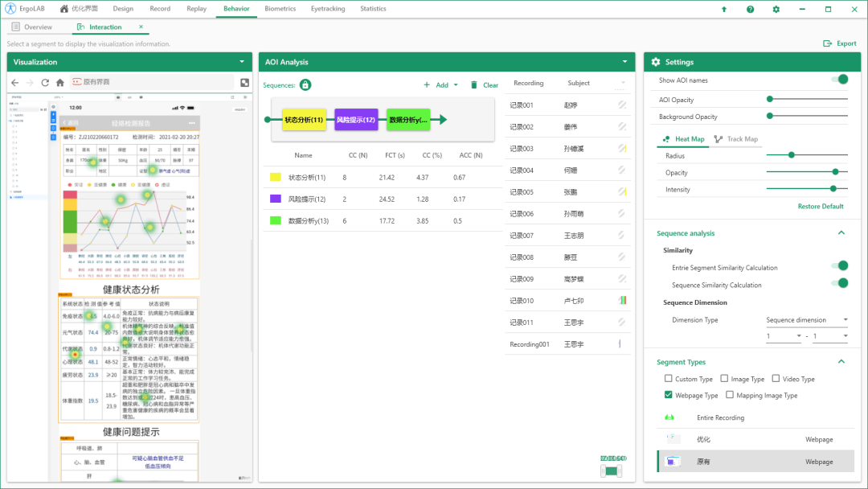Check the Image Type checkbox

tap(724, 378)
